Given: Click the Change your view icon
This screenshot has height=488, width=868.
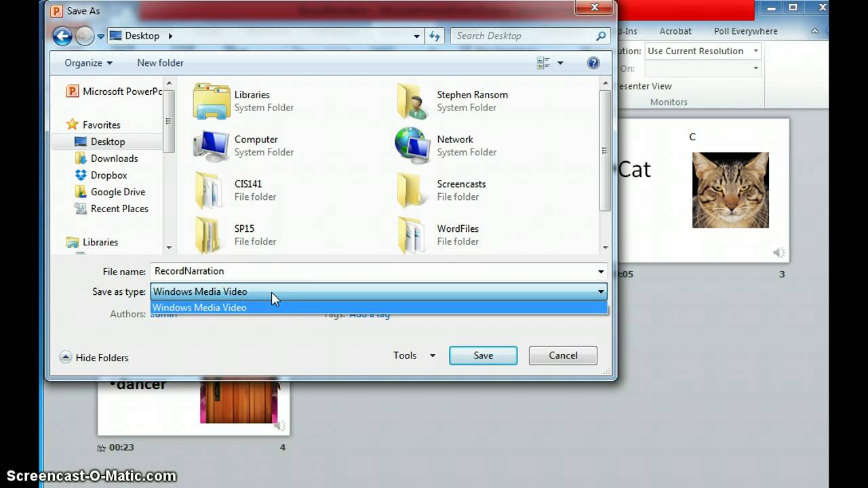Looking at the screenshot, I should [x=543, y=62].
